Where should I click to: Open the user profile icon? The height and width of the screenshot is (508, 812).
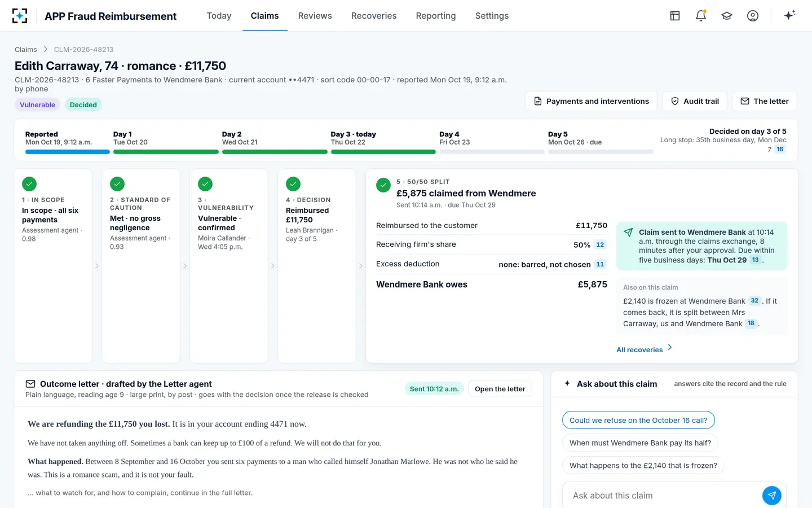coord(753,16)
